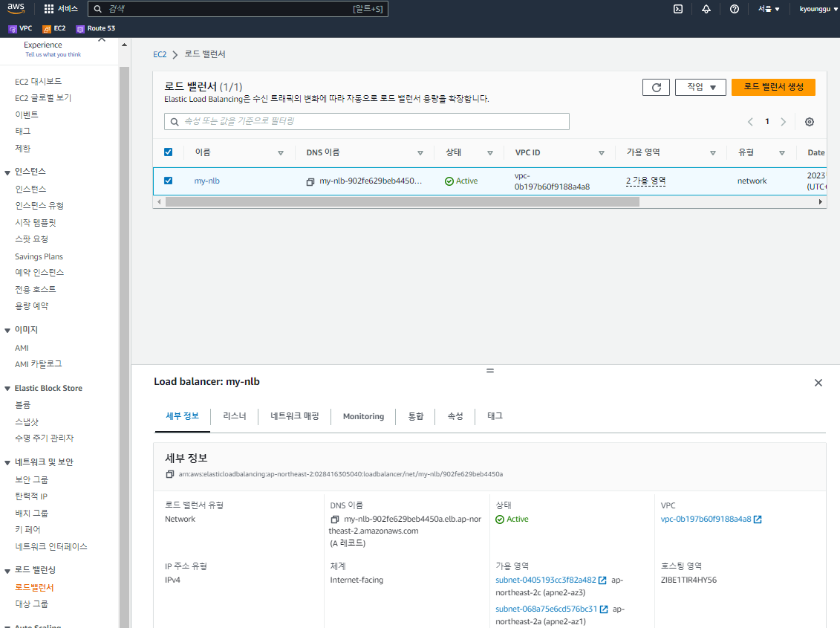Viewport: 840px width, 628px height.
Task: Toggle the select-all checkbox in the table header
Action: [x=168, y=152]
